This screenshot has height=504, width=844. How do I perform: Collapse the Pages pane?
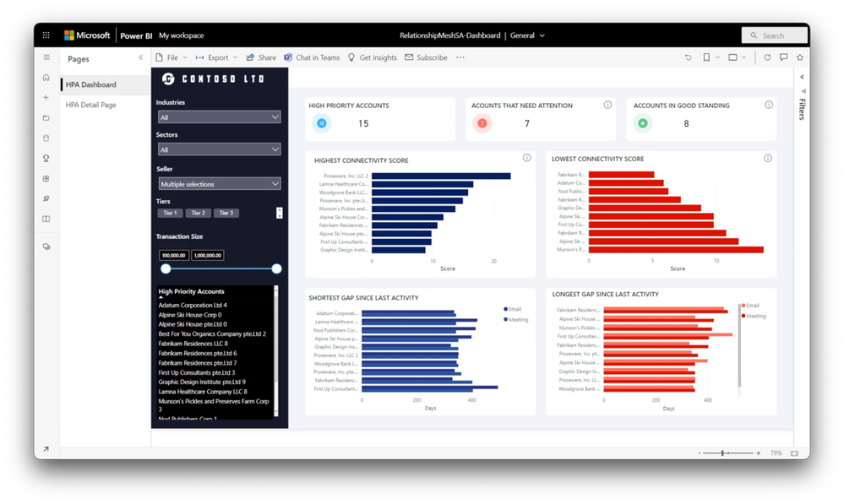coord(140,57)
